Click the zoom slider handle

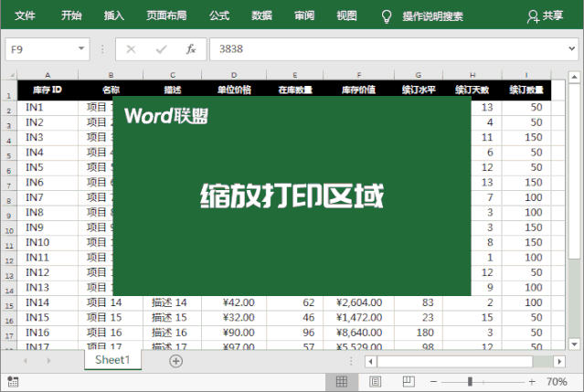coord(470,382)
